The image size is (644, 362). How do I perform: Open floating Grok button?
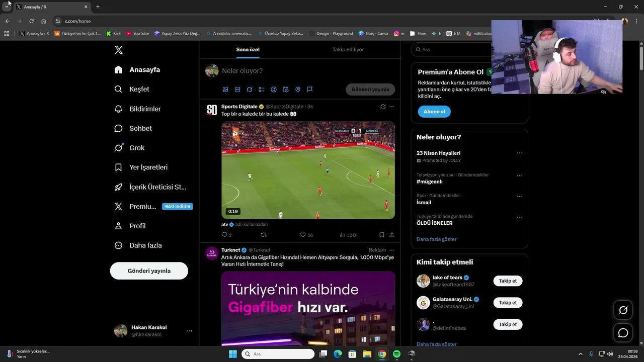coord(623,310)
